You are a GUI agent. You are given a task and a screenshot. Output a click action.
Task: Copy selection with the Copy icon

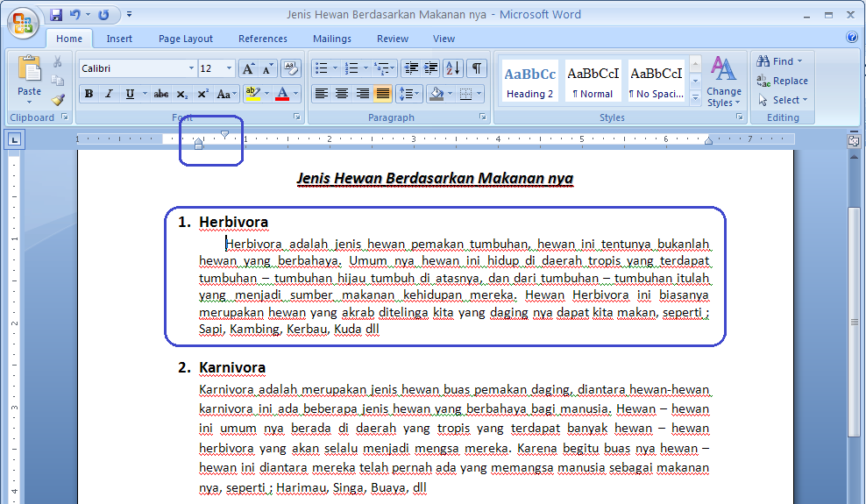[58, 81]
